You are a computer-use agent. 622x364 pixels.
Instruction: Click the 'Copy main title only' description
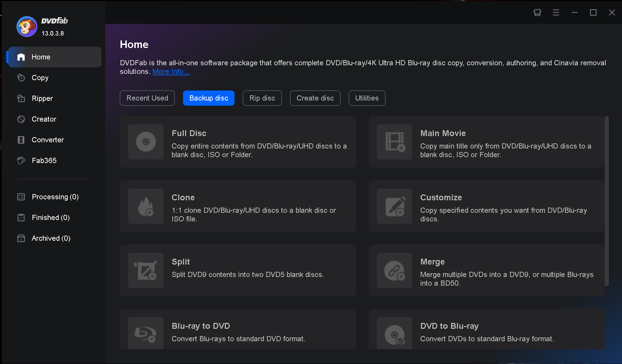coord(506,150)
